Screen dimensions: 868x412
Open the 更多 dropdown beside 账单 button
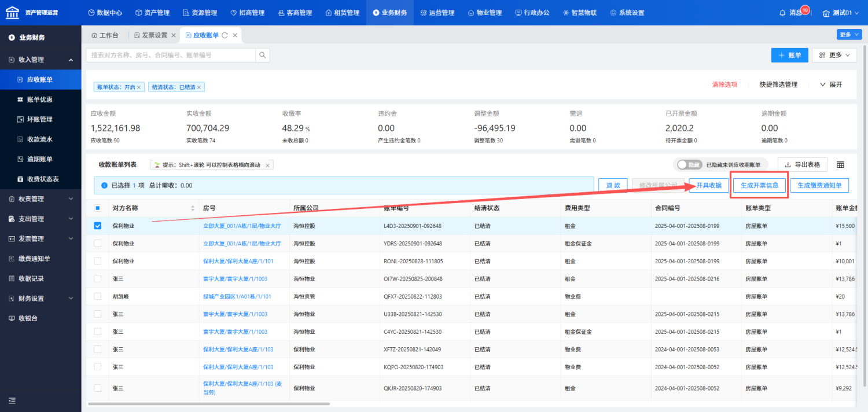pyautogui.click(x=834, y=55)
